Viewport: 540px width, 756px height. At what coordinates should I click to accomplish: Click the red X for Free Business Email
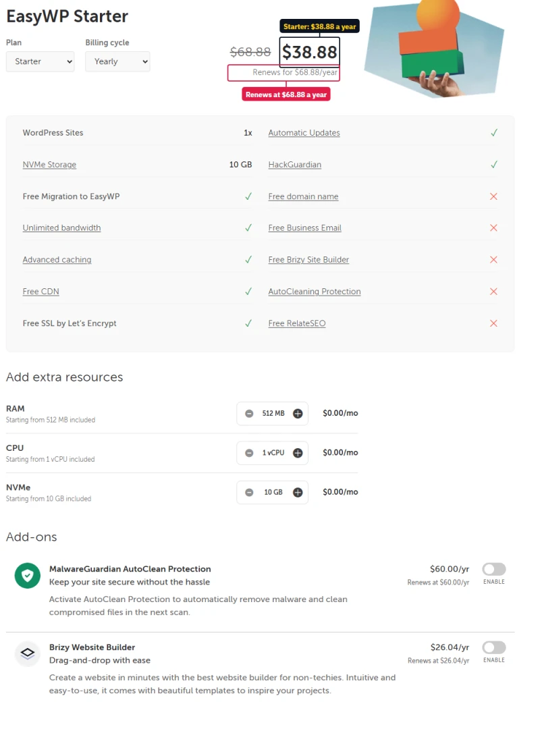[x=493, y=227]
